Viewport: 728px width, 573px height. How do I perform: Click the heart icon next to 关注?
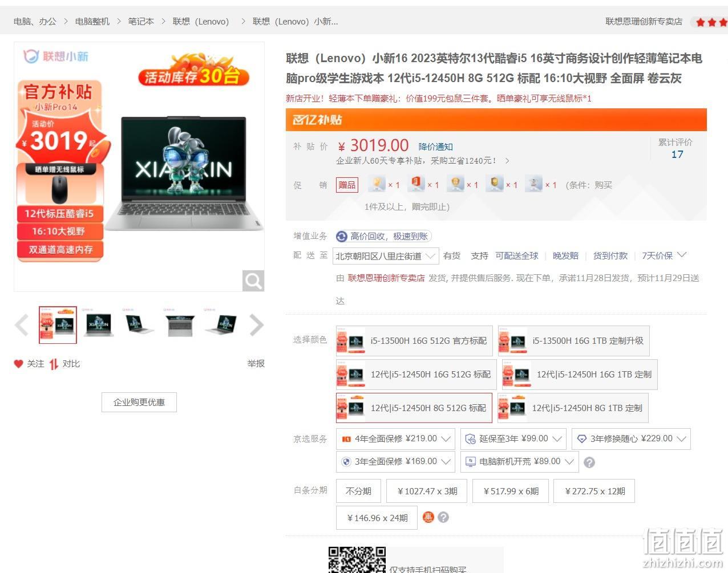point(18,364)
